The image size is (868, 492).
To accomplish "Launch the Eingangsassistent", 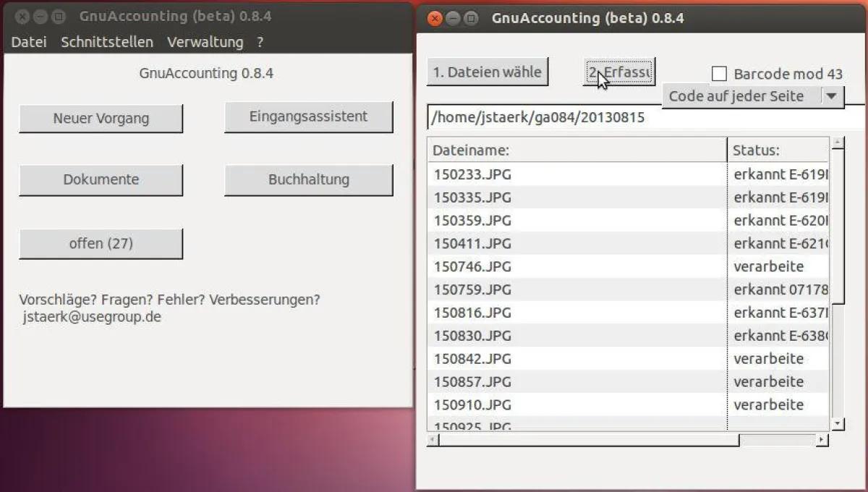I will point(309,116).
